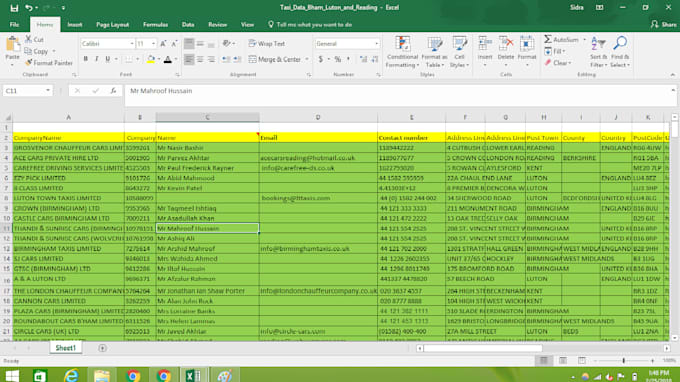Insert cells using the Insert icon
Viewport: 680px width, 382px height.
click(x=484, y=45)
